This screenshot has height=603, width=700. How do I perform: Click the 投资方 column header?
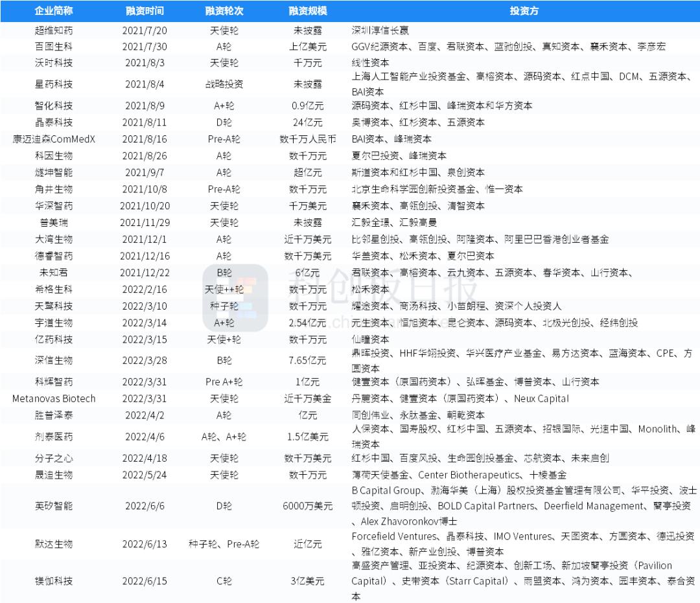click(524, 11)
